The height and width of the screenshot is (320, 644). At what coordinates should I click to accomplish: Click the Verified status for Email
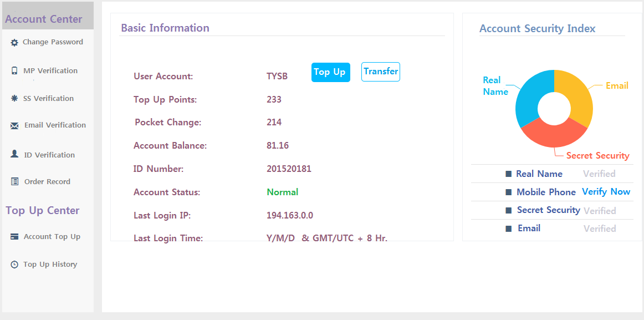tap(600, 228)
